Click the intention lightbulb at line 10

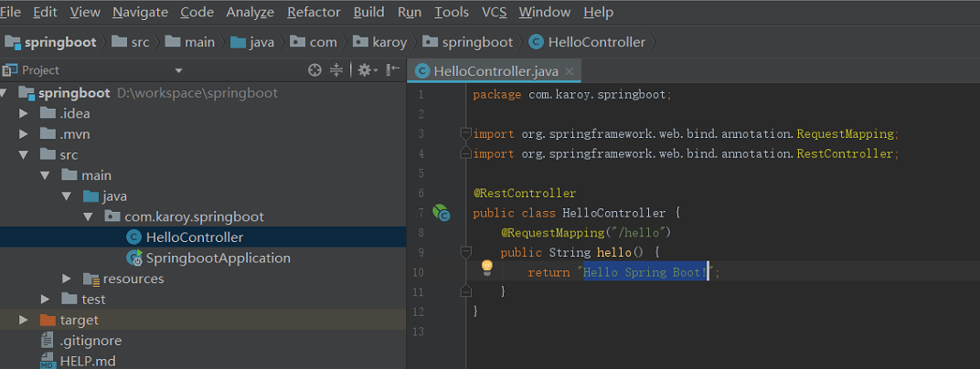pos(487,269)
